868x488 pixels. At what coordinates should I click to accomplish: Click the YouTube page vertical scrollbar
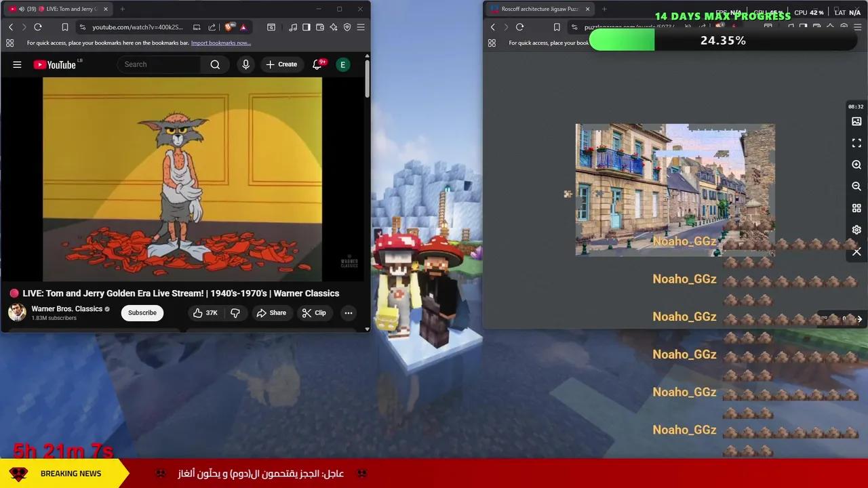(x=367, y=78)
